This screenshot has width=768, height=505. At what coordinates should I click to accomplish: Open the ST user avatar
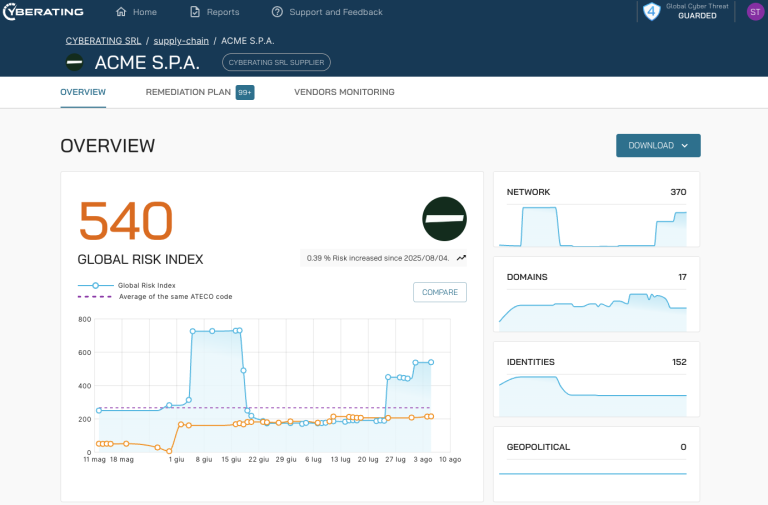[754, 12]
